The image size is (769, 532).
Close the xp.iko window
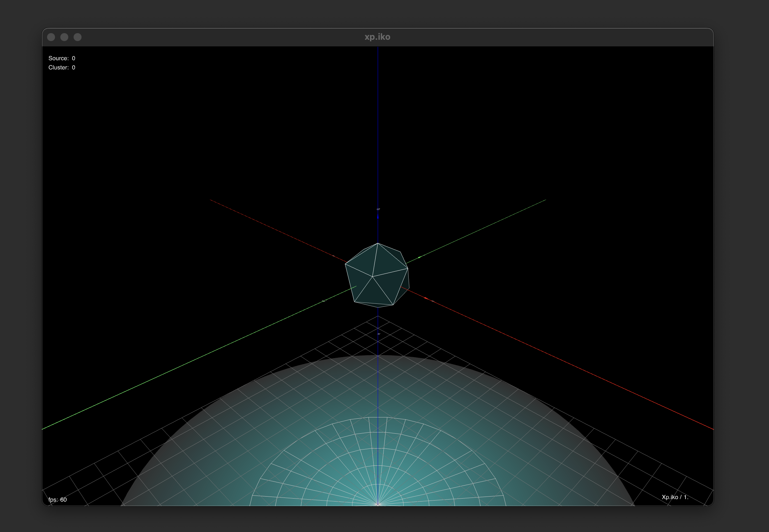[51, 37]
